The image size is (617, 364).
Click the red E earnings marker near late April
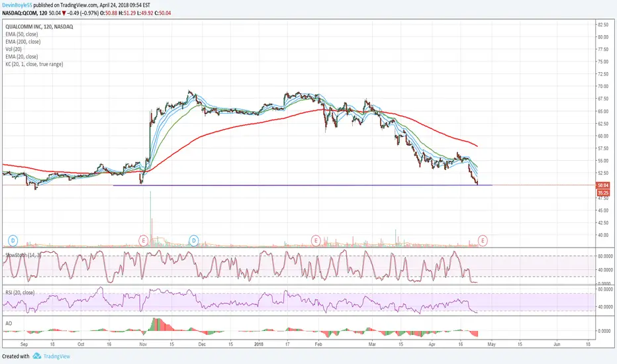click(x=483, y=240)
